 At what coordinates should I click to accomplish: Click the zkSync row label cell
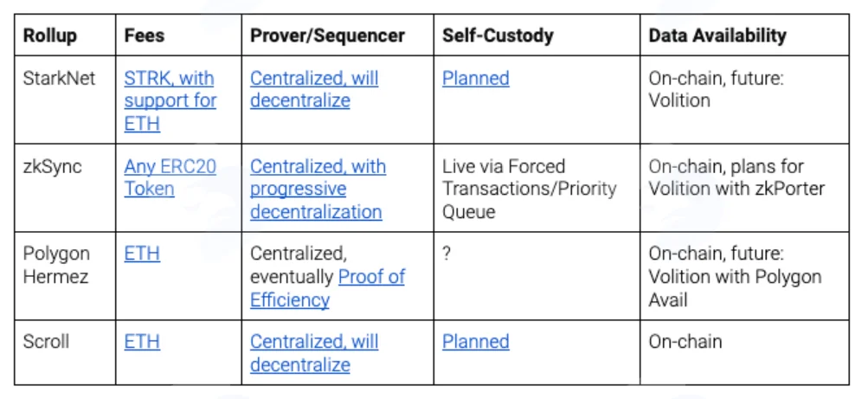(x=65, y=188)
